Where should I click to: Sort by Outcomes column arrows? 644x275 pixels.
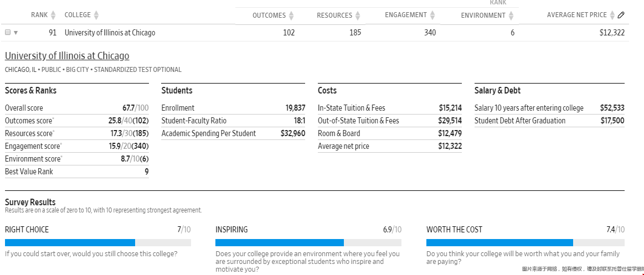pos(291,15)
